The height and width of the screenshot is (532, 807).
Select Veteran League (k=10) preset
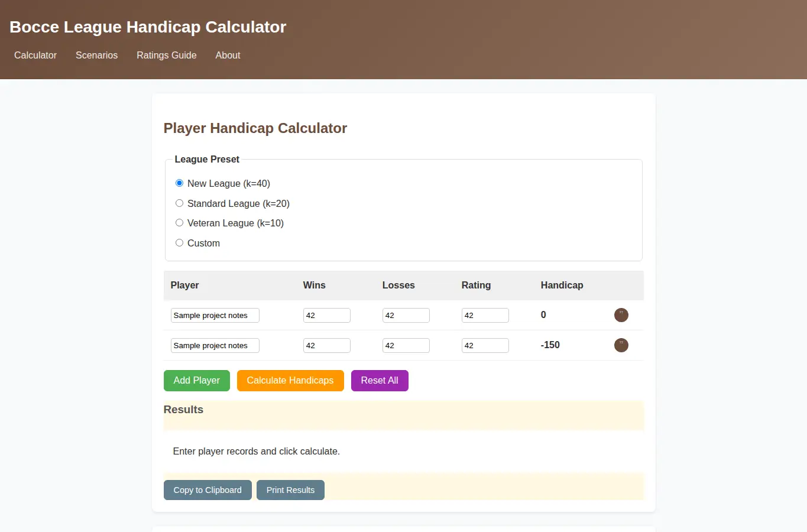point(179,223)
